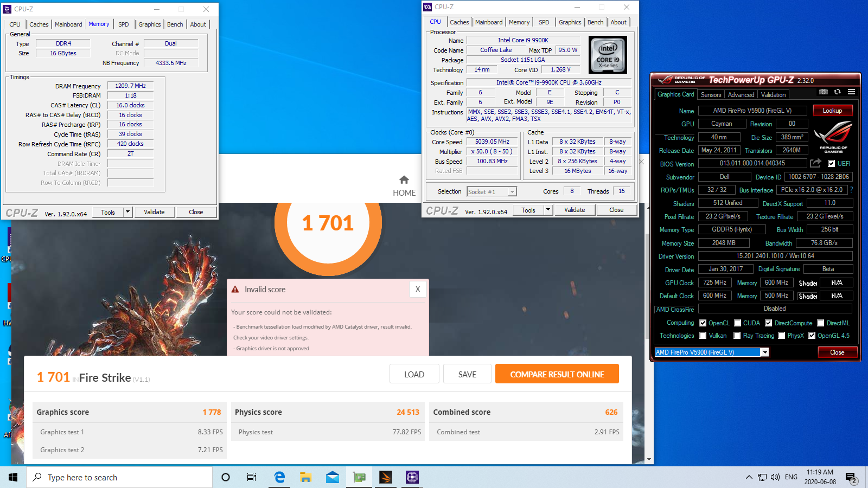Toggle the Ray Tracing checkbox
868x488 pixels.
pyautogui.click(x=737, y=336)
